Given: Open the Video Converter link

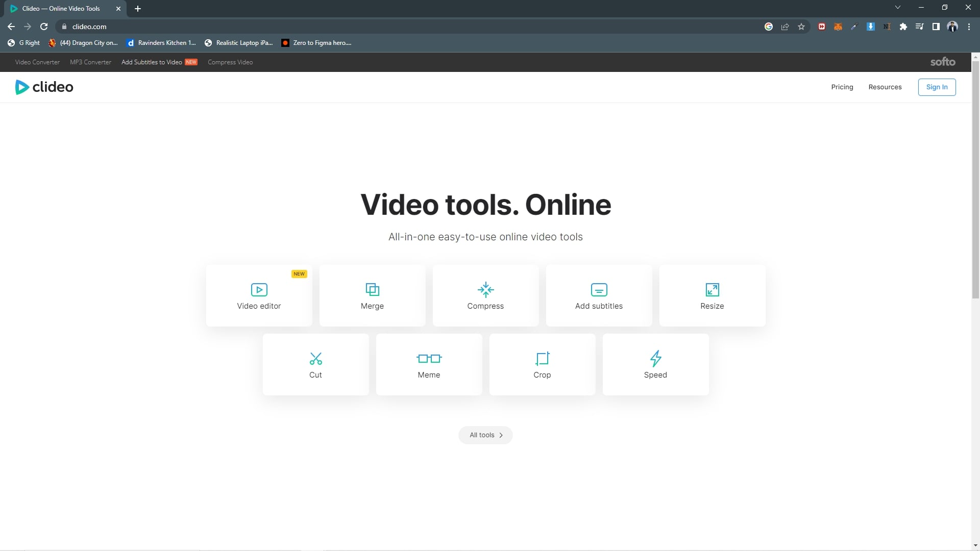Looking at the screenshot, I should (x=37, y=62).
